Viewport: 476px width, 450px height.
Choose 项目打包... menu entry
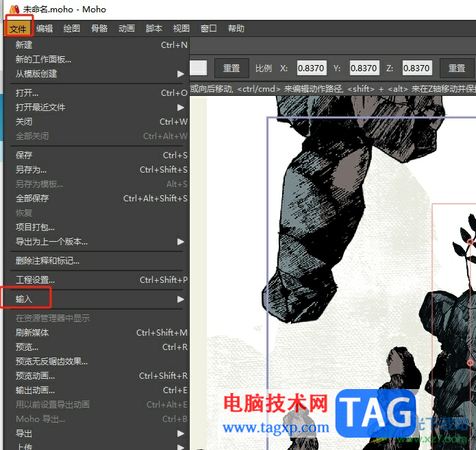click(x=97, y=227)
